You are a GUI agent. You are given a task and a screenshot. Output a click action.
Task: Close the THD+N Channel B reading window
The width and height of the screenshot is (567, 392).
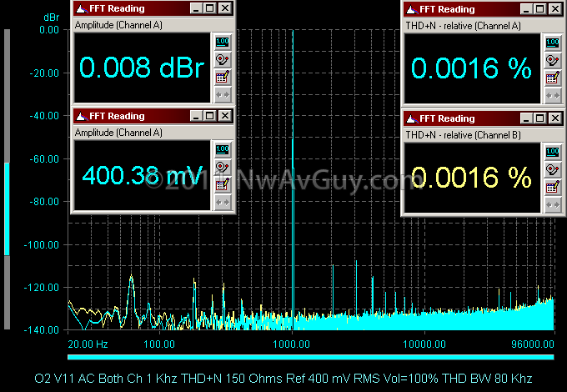[555, 118]
